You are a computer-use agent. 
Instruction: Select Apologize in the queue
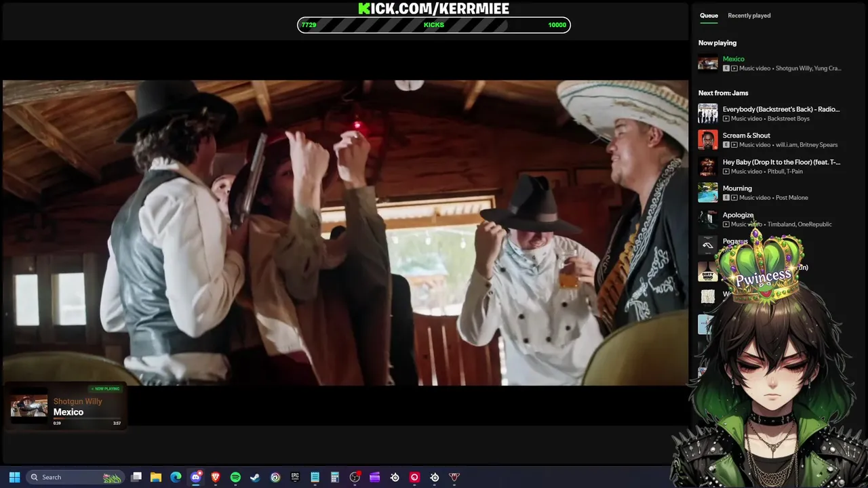[738, 215]
